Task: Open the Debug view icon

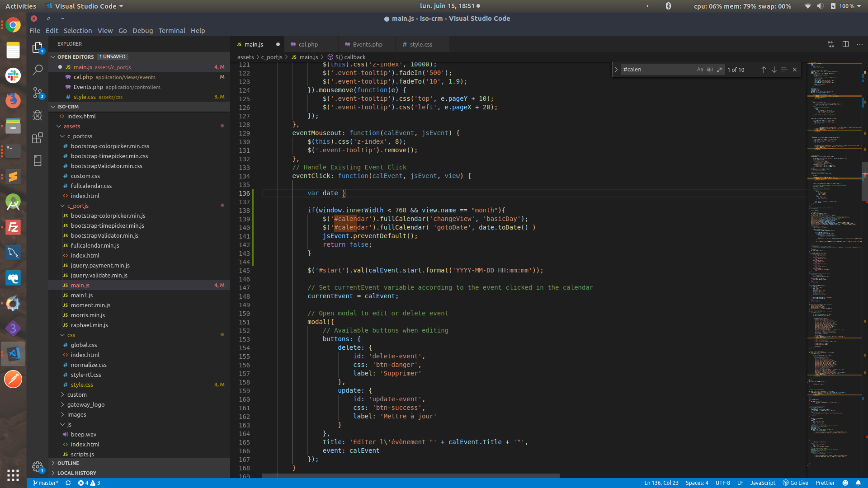Action: (38, 115)
